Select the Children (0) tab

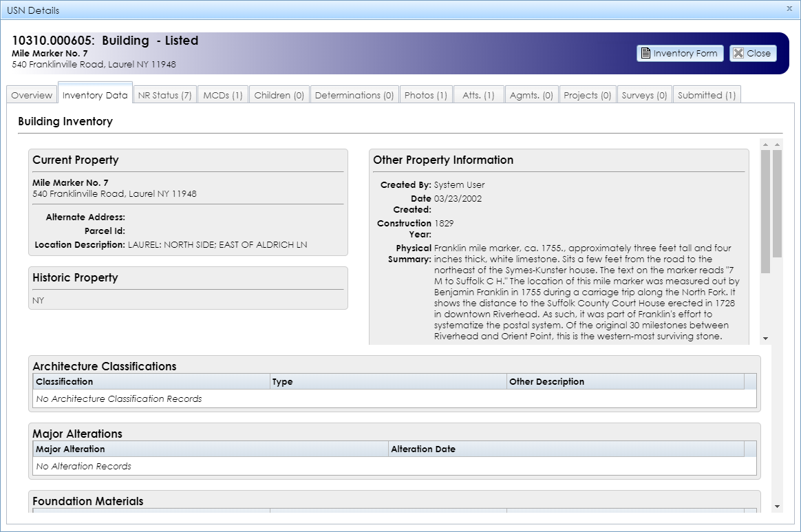(x=279, y=94)
